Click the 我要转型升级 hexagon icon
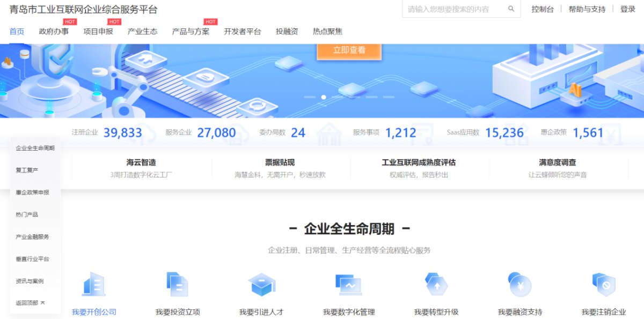 pyautogui.click(x=436, y=285)
